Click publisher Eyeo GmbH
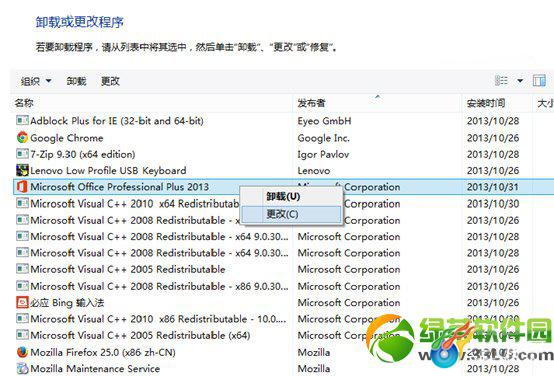Image resolution: width=554 pixels, height=376 pixels. coord(324,121)
